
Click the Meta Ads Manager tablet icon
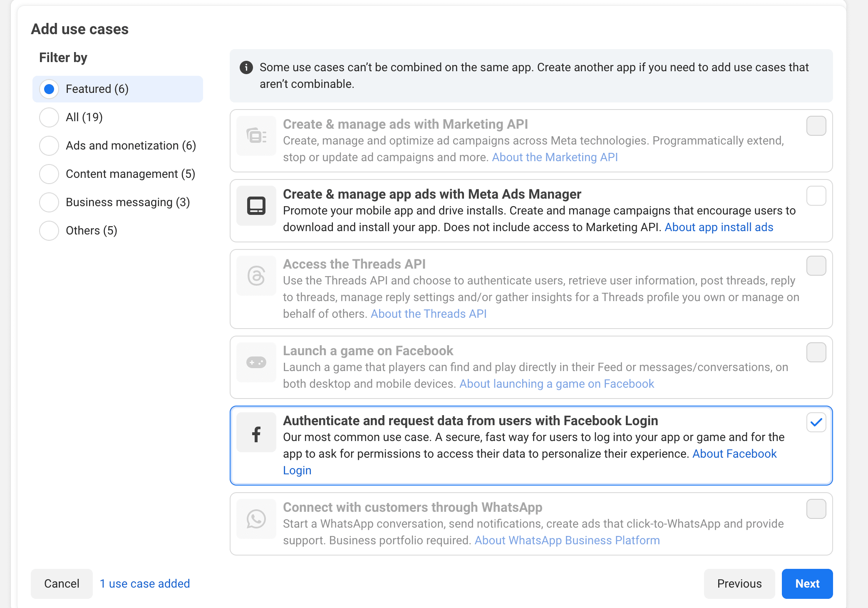tap(256, 206)
